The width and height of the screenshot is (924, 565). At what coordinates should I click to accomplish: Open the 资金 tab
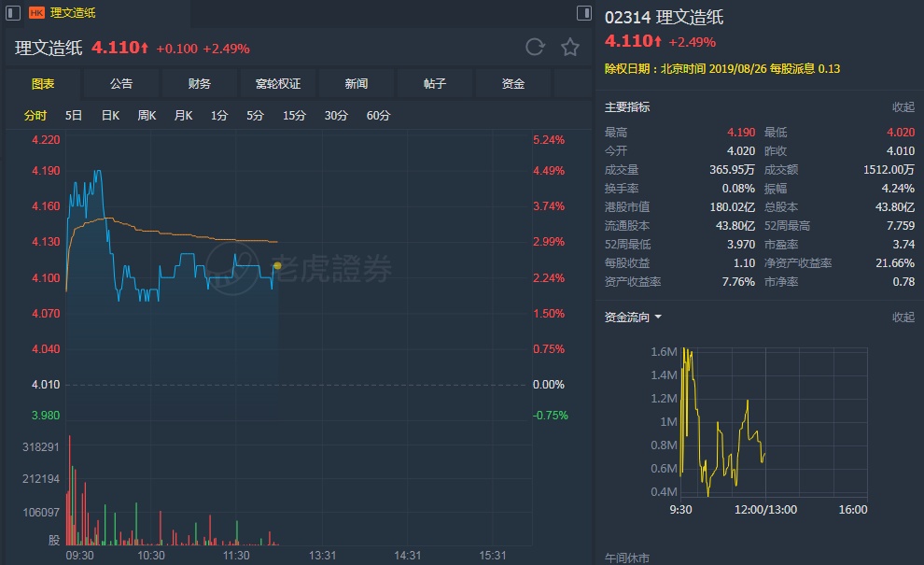tap(513, 84)
